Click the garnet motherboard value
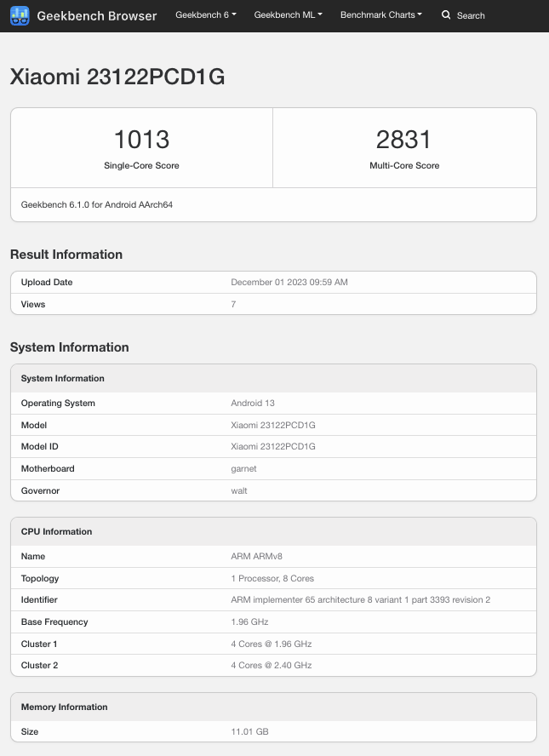Screen dimensions: 549x756 click(243, 468)
